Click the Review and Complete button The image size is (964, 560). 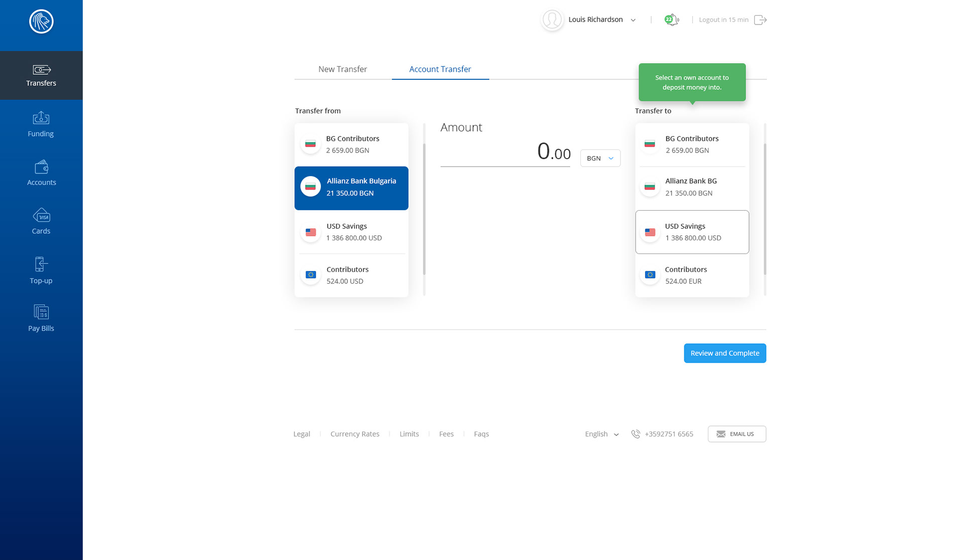click(x=725, y=353)
